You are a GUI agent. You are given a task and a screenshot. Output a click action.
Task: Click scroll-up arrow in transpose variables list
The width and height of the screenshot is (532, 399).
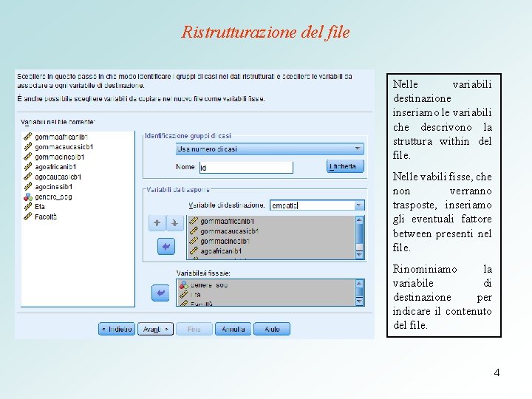[359, 220]
